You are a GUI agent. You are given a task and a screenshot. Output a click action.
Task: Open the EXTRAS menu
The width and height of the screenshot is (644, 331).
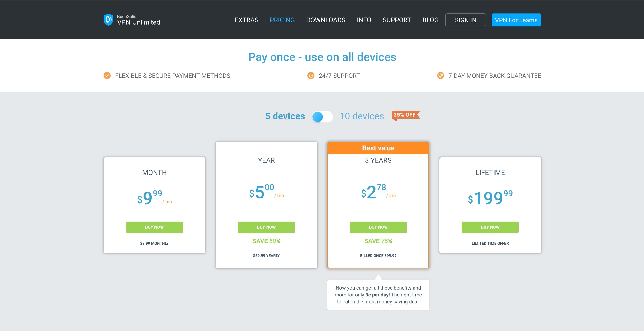[x=246, y=20]
